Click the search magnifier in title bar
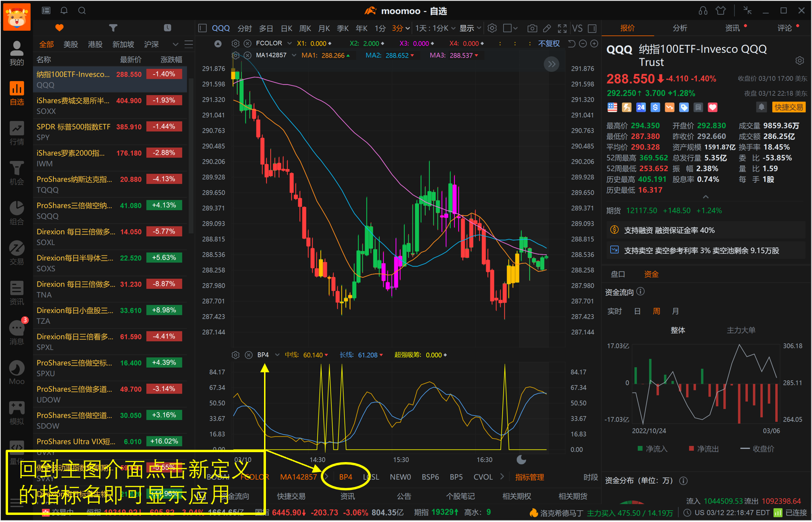This screenshot has width=812, height=522. coord(82,10)
